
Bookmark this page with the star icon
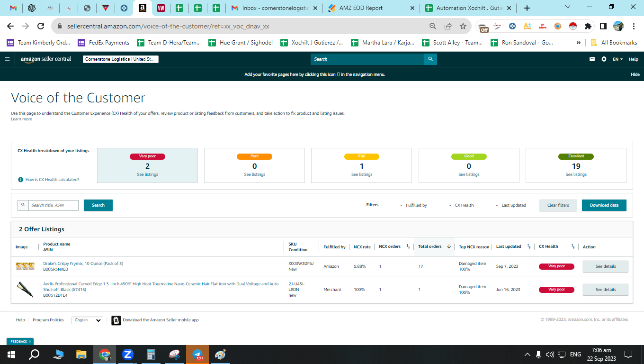pyautogui.click(x=463, y=26)
